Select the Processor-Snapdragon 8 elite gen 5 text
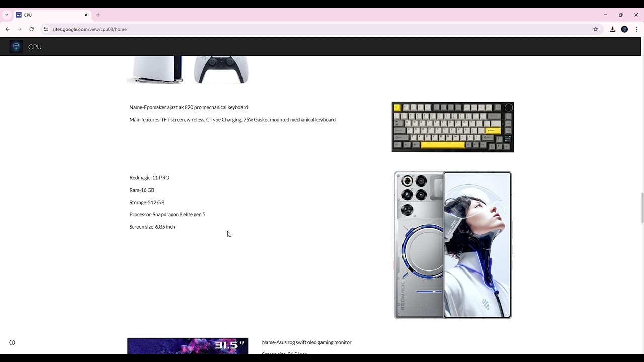This screenshot has width=644, height=362. [168, 215]
